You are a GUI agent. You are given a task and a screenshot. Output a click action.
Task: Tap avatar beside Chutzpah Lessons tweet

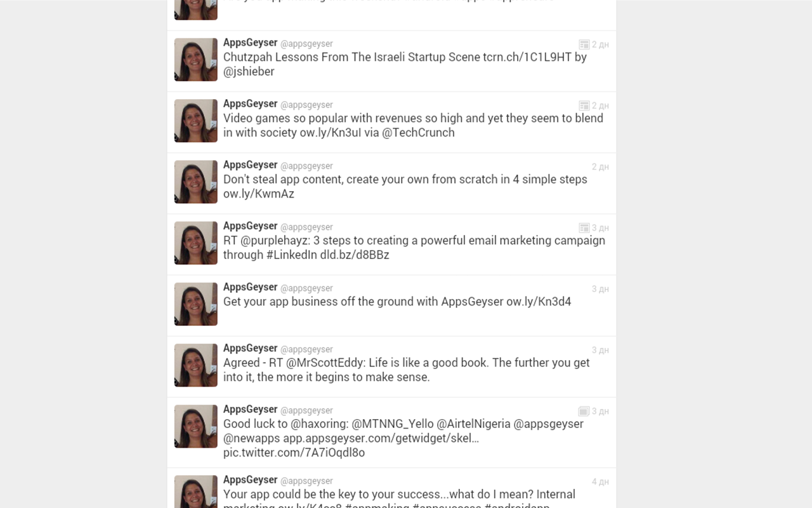click(196, 60)
